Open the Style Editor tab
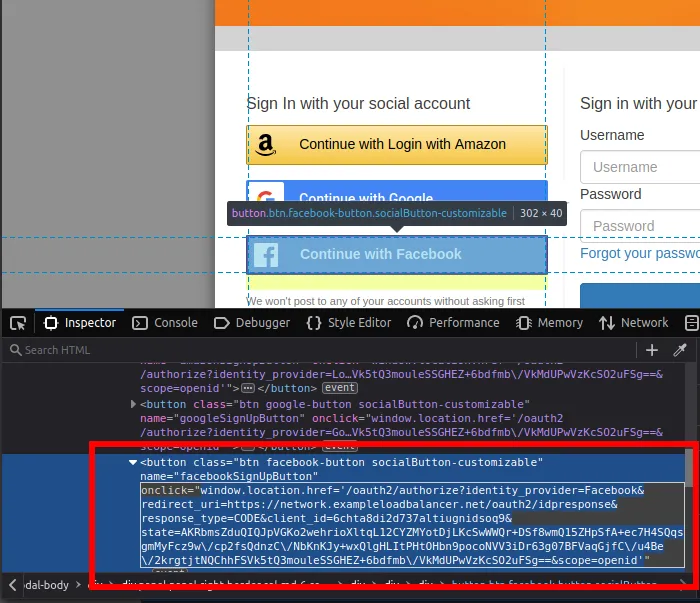700x603 pixels. pos(349,323)
